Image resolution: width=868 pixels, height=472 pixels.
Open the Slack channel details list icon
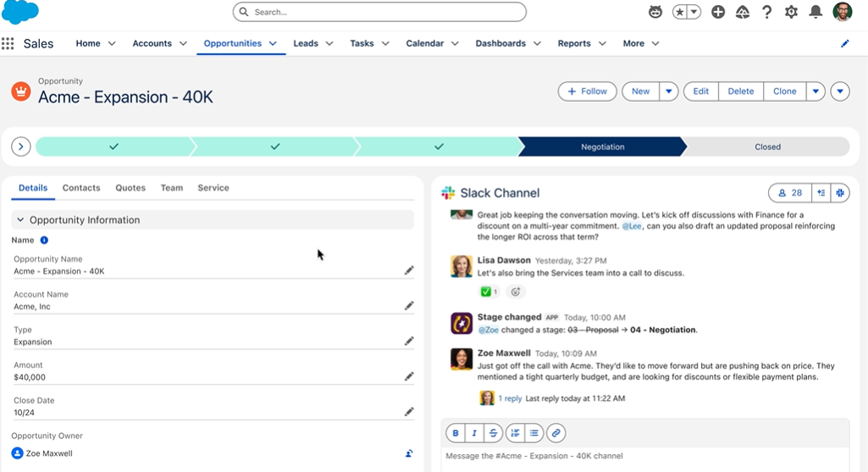pos(821,193)
